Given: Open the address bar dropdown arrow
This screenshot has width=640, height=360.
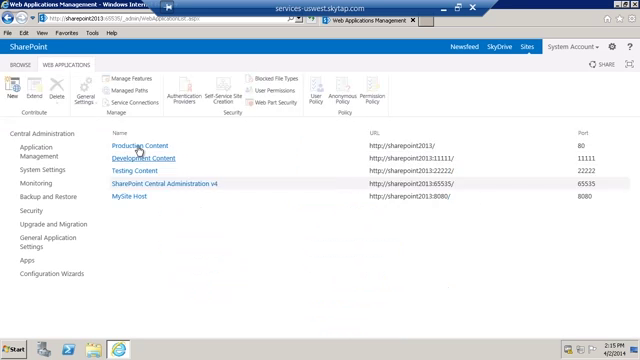Looking at the screenshot, I should pyautogui.click(x=299, y=19).
